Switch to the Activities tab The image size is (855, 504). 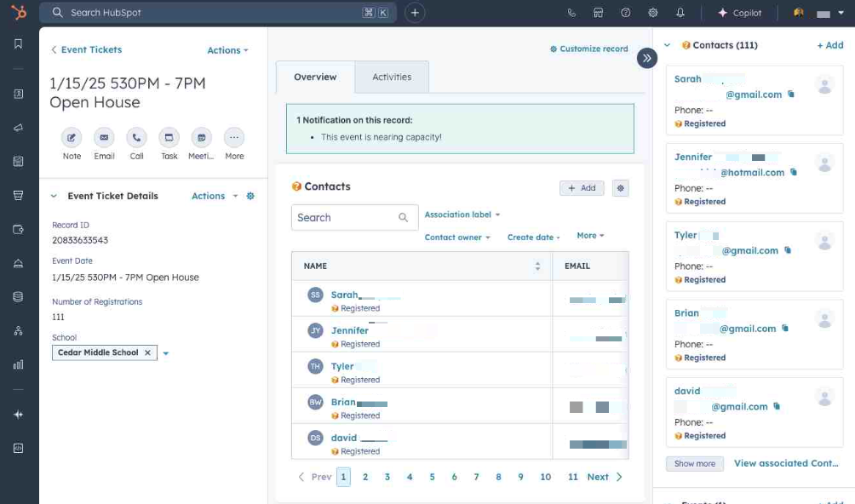click(392, 77)
